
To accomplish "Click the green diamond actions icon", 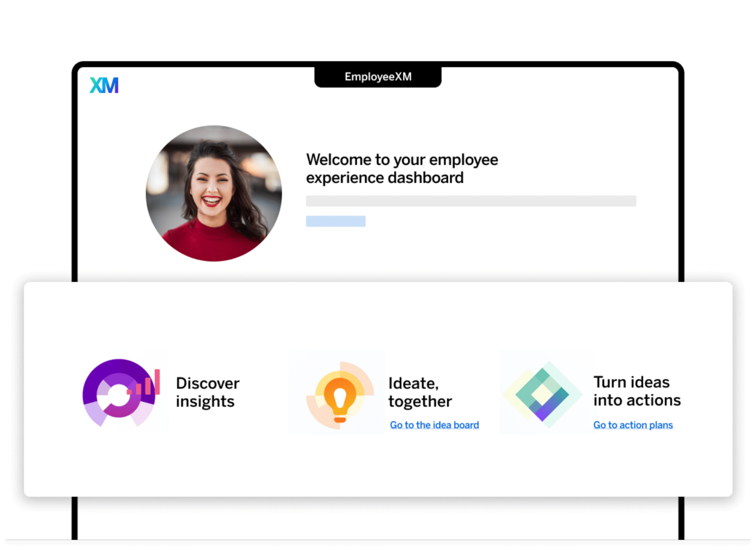I will (543, 394).
